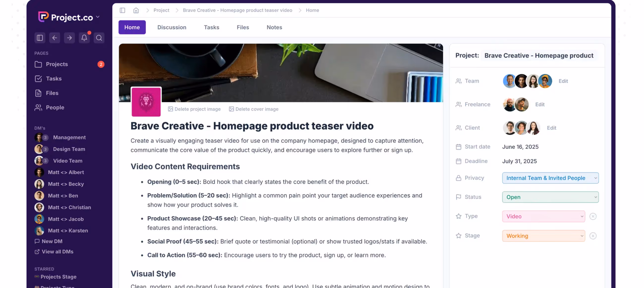Viewport: 644px width, 288px height.
Task: Open search with the magnifier icon
Action: pos(99,38)
